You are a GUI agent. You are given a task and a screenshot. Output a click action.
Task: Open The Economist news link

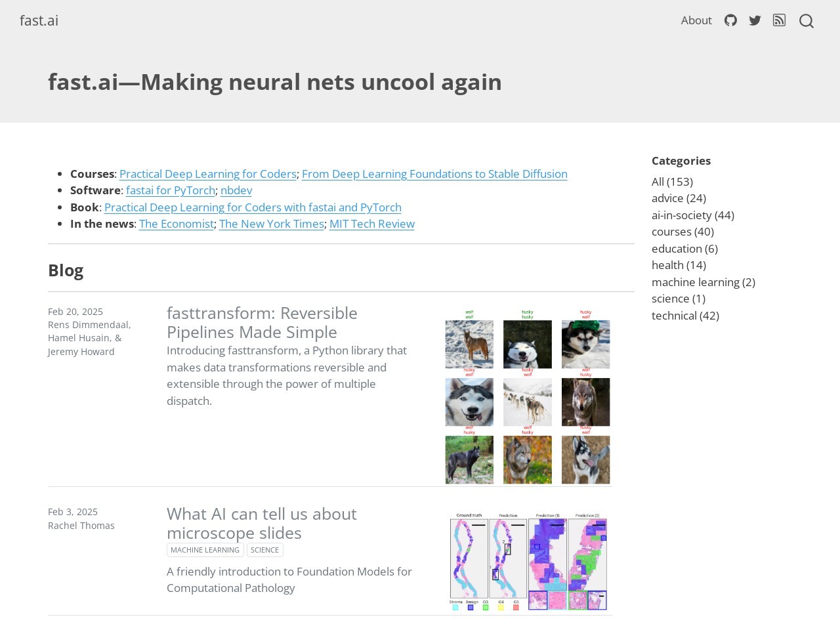tap(176, 224)
